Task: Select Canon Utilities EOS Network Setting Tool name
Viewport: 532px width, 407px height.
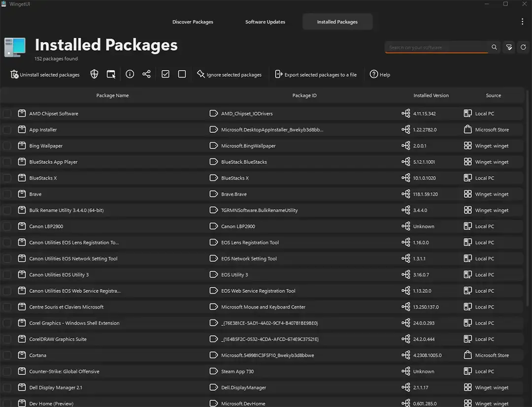Action: click(x=73, y=258)
